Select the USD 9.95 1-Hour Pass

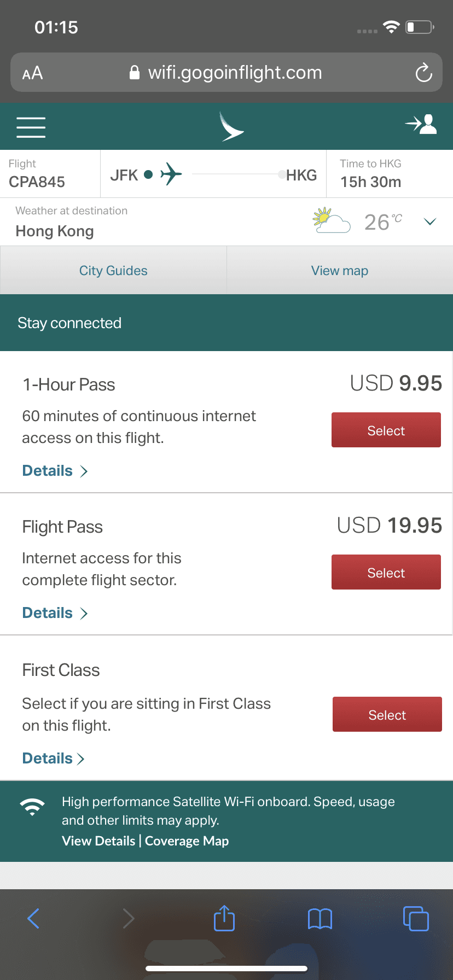386,430
